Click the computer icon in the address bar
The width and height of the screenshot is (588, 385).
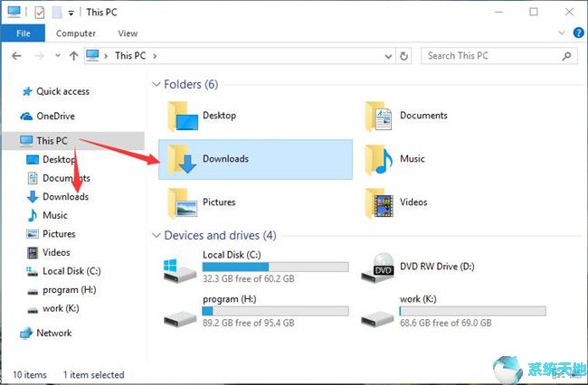point(92,55)
